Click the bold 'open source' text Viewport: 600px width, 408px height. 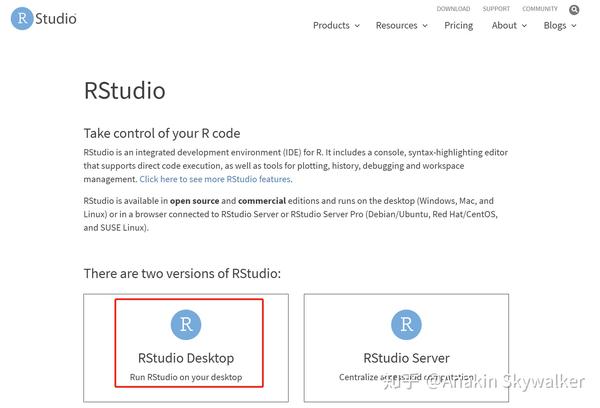194,201
